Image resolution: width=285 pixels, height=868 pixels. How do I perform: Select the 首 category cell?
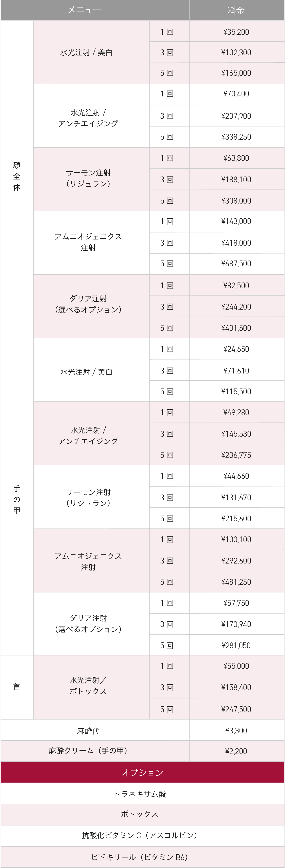coord(17,687)
